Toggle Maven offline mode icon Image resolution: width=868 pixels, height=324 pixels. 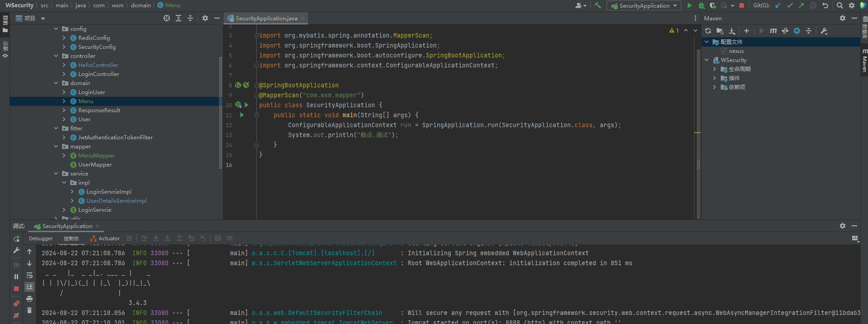[x=785, y=31]
